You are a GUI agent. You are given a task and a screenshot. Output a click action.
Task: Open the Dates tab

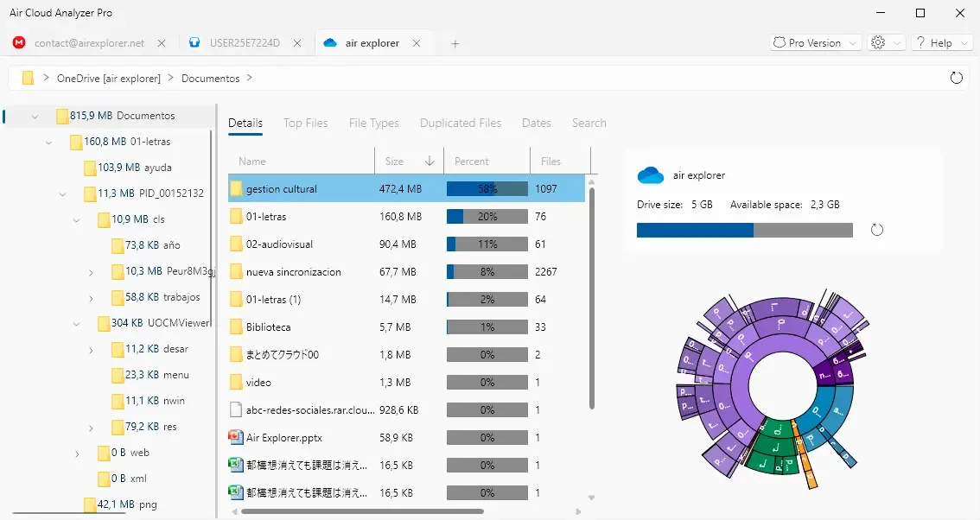537,124
